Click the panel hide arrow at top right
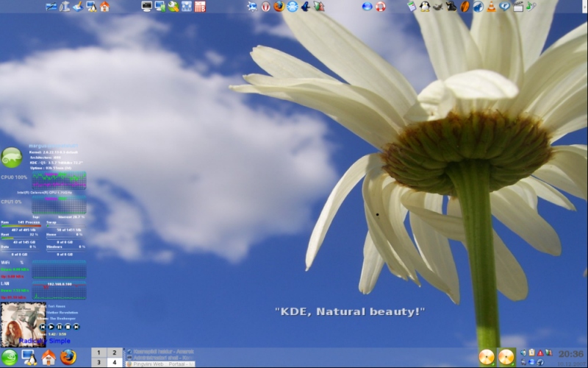The width and height of the screenshot is (588, 368). pos(585,7)
